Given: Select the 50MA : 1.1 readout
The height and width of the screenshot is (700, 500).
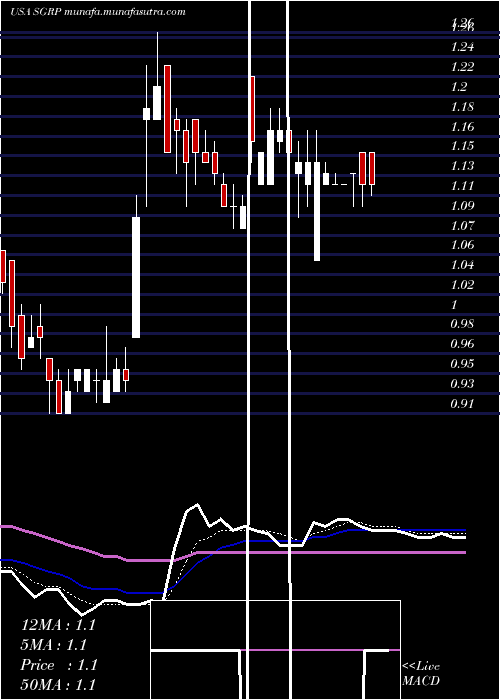Looking at the screenshot, I should pos(58,685).
